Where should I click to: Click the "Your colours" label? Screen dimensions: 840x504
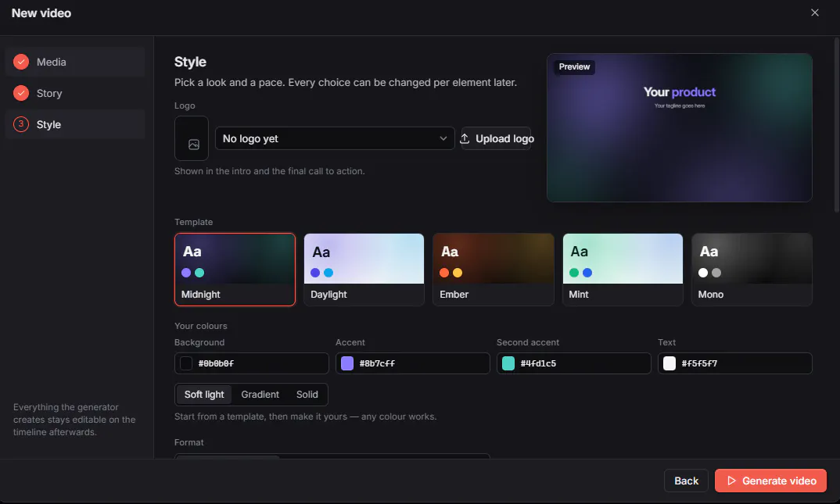(x=201, y=326)
